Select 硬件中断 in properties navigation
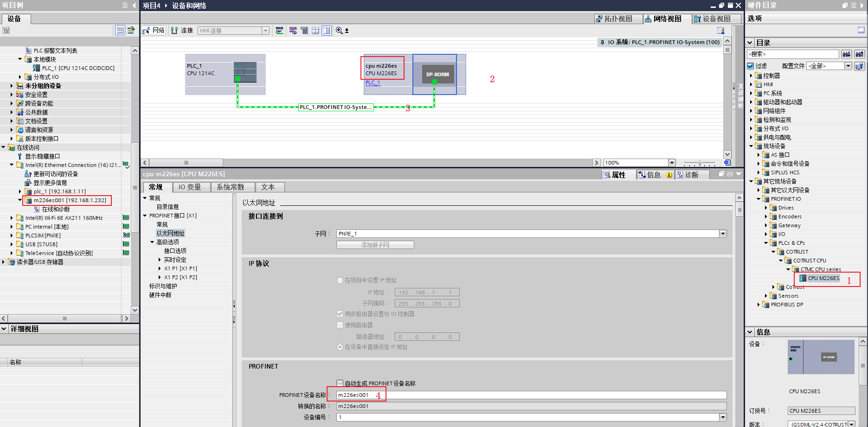Viewport: 868px width, 427px height. 161,295
